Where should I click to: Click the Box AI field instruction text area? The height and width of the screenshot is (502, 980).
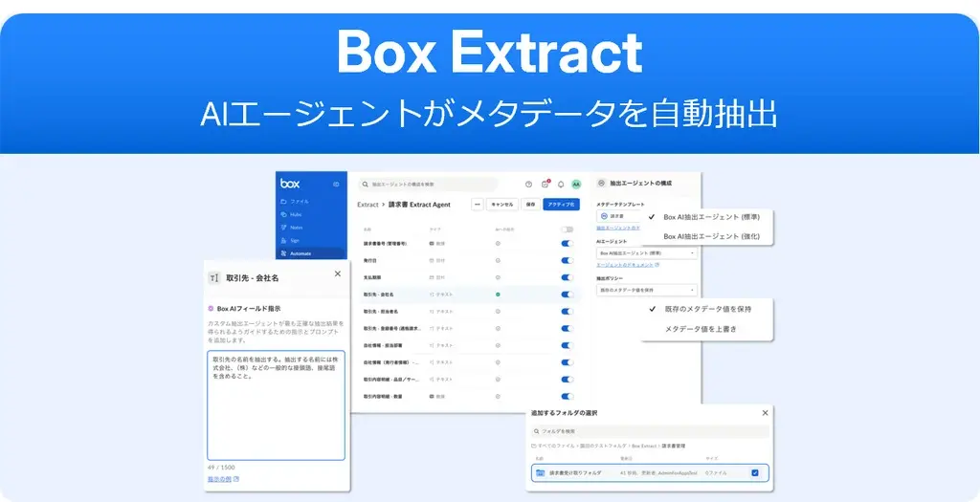pos(276,405)
